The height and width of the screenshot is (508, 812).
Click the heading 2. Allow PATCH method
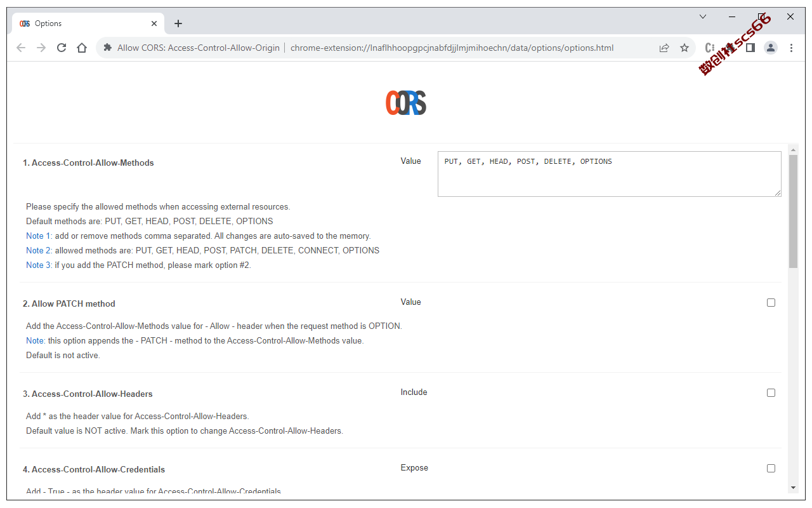69,304
